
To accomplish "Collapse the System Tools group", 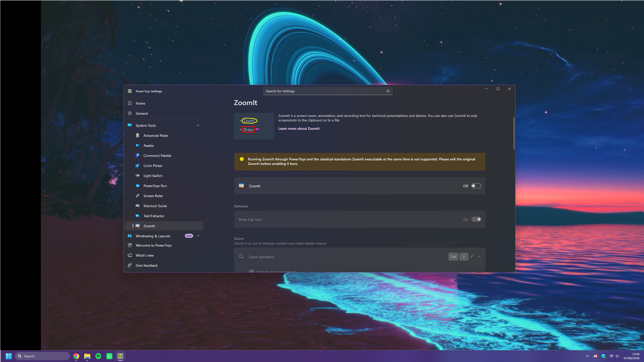I will tap(198, 125).
